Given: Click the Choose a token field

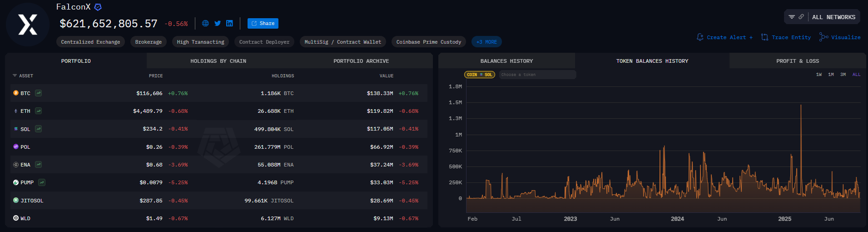Looking at the screenshot, I should click(537, 75).
